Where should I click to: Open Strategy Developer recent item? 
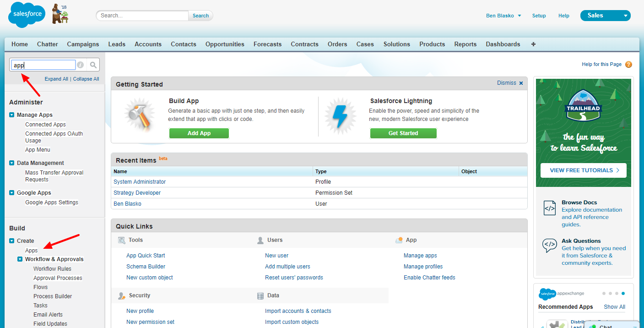137,193
